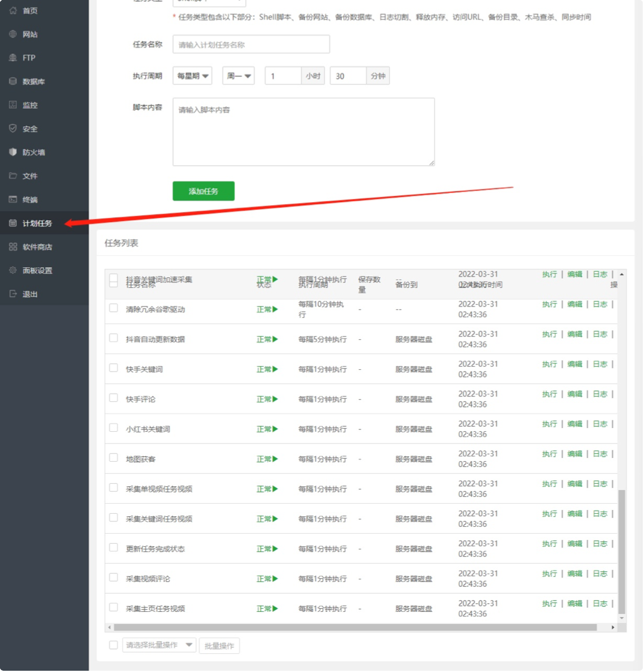Click the folder icon for 文件
Image resolution: width=644 pixels, height=672 pixels.
(13, 176)
